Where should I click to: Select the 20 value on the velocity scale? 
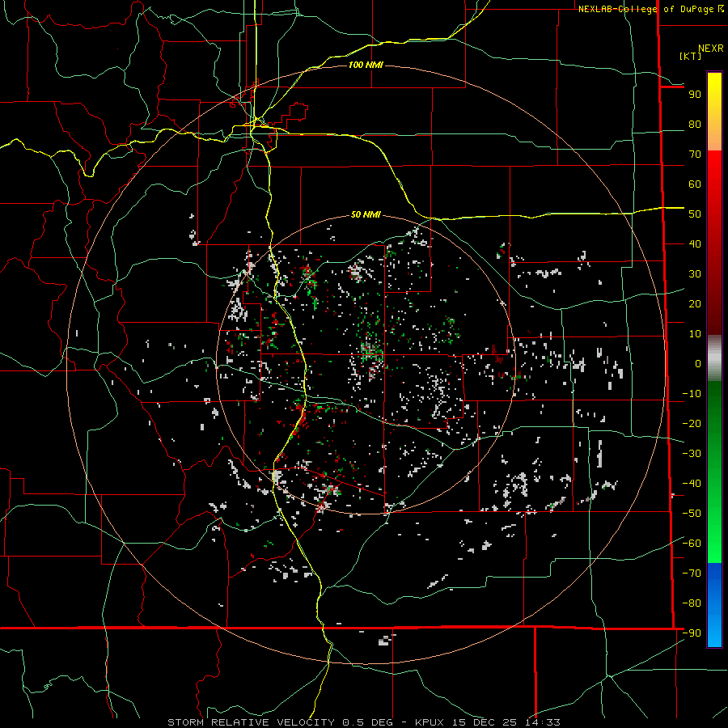pyautogui.click(x=695, y=304)
